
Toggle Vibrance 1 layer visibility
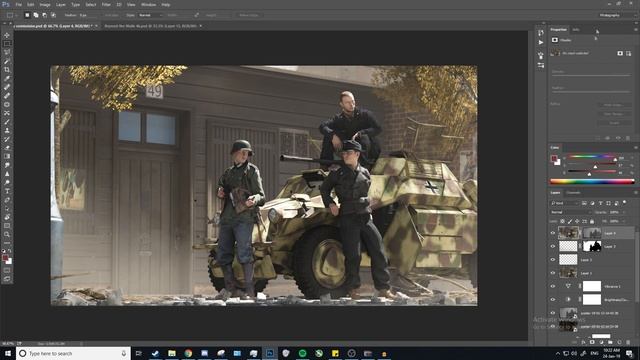553,286
